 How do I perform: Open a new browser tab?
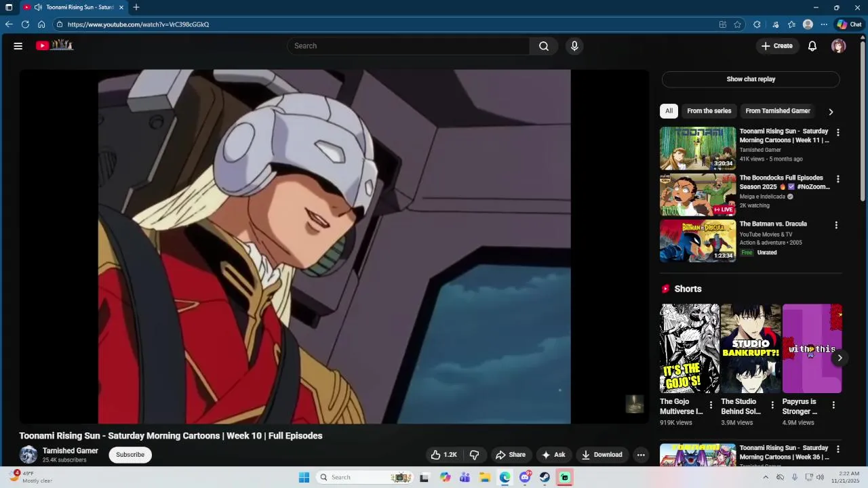coord(136,7)
